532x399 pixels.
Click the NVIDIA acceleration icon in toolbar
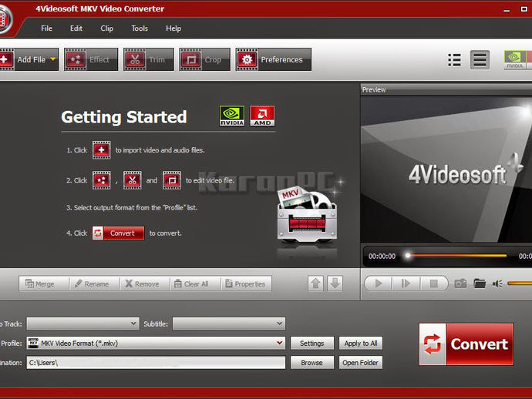[515, 60]
